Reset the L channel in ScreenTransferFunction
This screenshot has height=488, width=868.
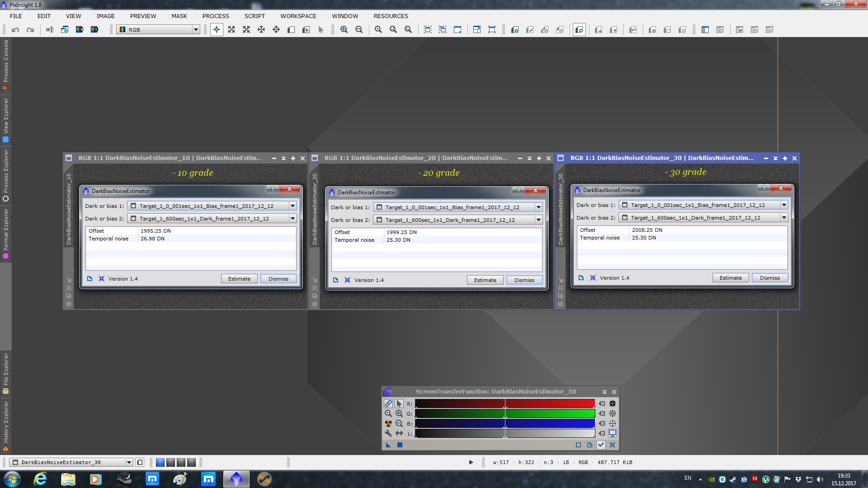tap(602, 433)
